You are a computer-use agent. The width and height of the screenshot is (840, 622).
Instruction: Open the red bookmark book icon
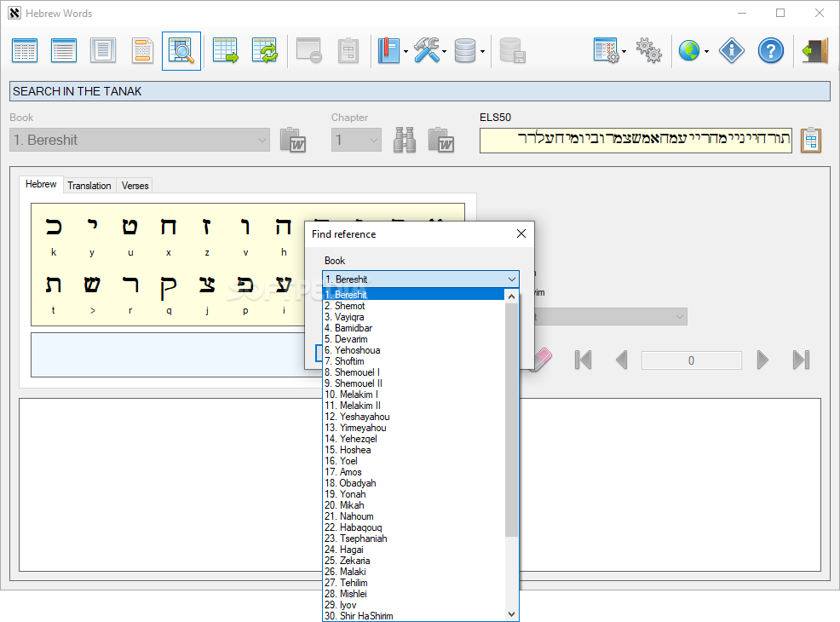pyautogui.click(x=388, y=51)
